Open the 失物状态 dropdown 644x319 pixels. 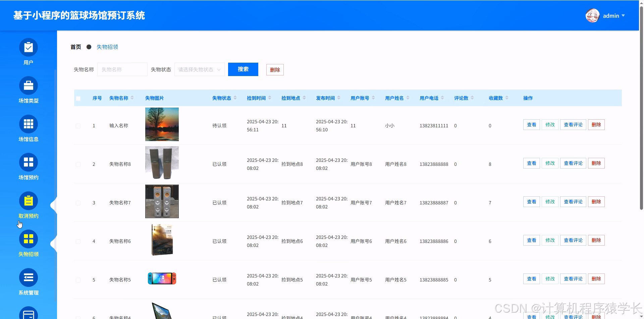click(199, 69)
